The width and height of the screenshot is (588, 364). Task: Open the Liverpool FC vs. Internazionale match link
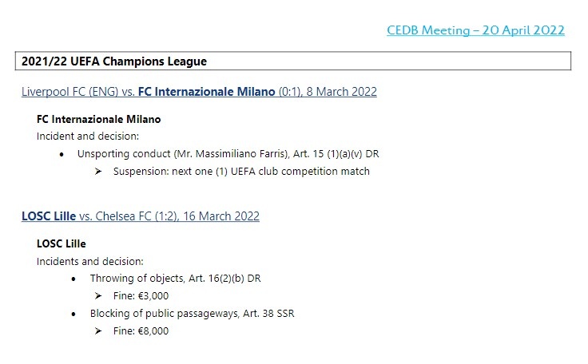coord(199,92)
